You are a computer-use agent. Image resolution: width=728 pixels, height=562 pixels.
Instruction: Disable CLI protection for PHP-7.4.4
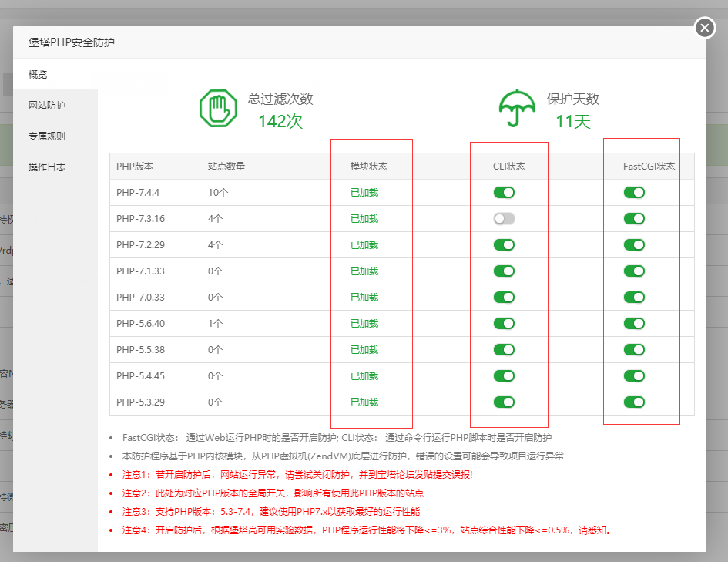(x=504, y=193)
